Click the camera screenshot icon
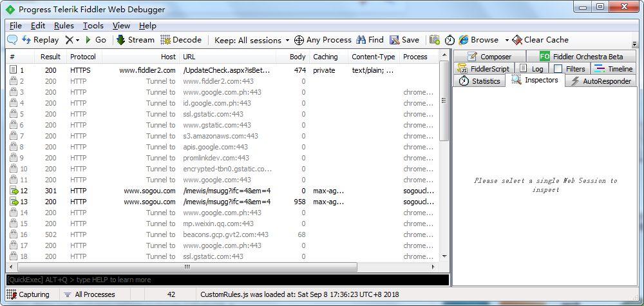This screenshot has height=306, width=644. (x=435, y=40)
